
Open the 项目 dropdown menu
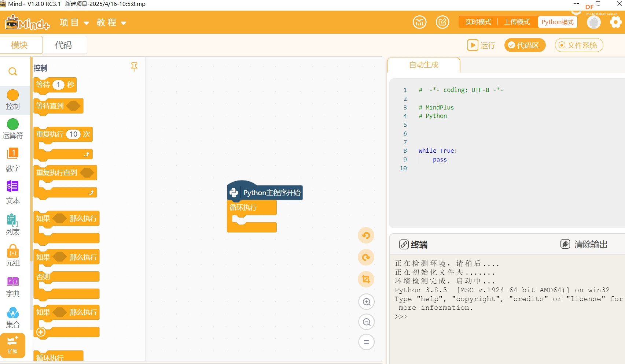tap(74, 23)
